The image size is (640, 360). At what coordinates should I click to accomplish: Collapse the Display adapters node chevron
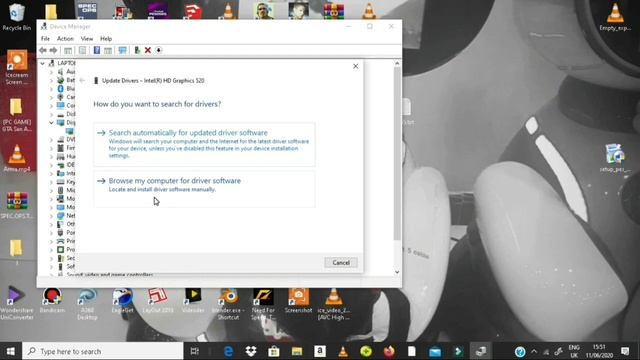pos(51,122)
